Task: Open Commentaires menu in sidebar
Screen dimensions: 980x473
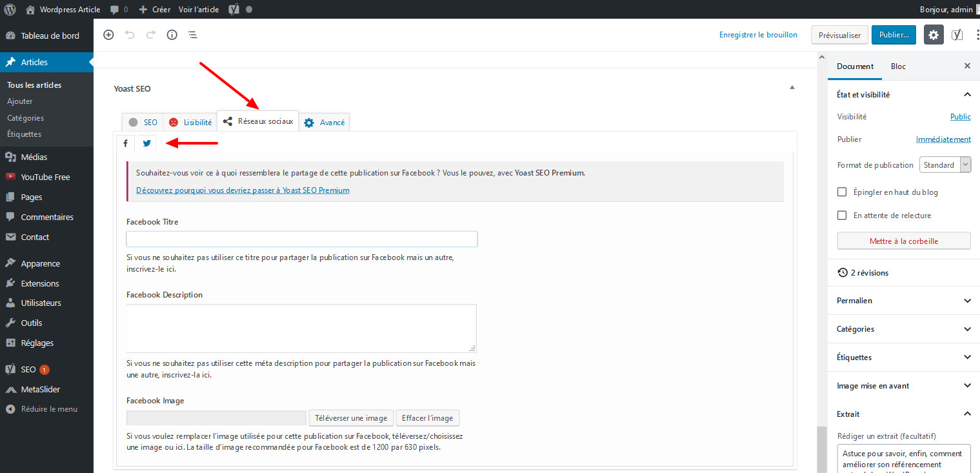Action: [46, 217]
